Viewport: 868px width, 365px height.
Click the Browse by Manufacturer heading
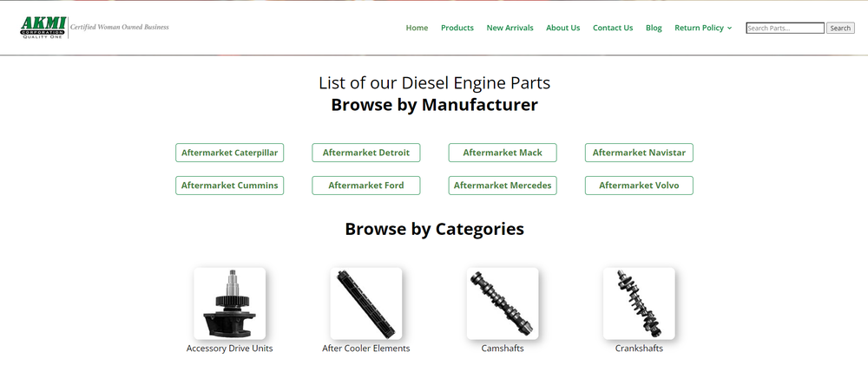tap(435, 105)
